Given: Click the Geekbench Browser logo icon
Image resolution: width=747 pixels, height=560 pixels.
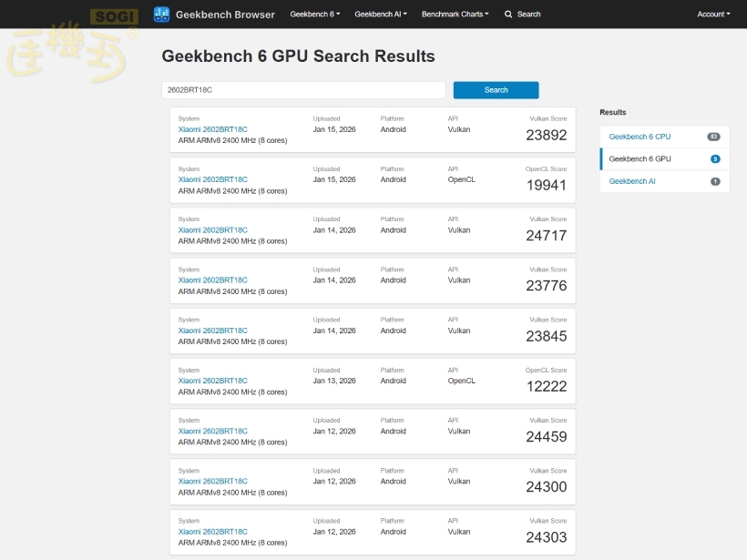Looking at the screenshot, I should coord(161,15).
